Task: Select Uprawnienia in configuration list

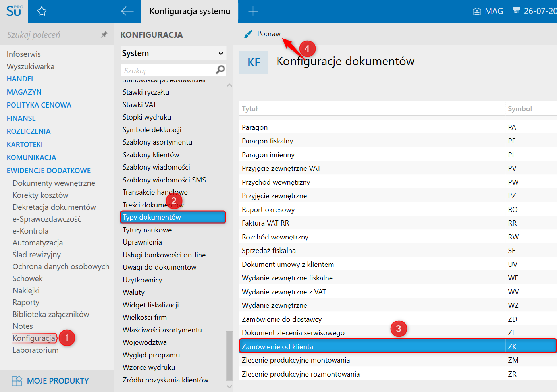Action: 142,242
